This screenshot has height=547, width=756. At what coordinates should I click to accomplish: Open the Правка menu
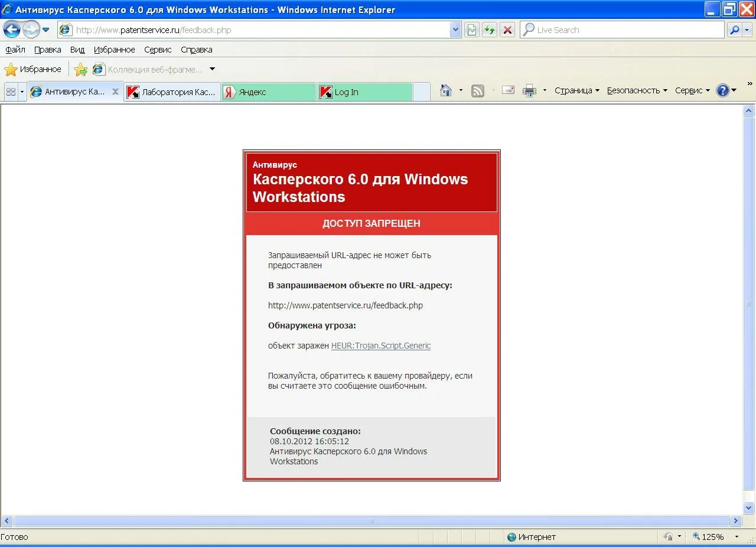(48, 50)
